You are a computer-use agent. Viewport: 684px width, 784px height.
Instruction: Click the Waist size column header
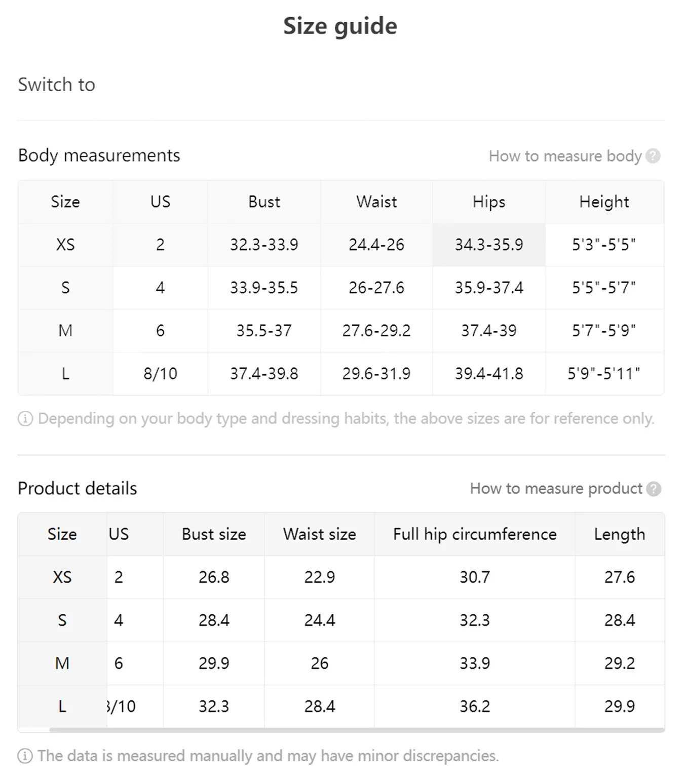coord(319,534)
